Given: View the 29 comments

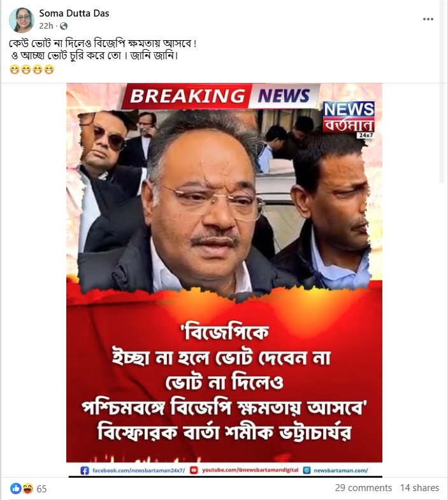Looking at the screenshot, I should (x=363, y=488).
